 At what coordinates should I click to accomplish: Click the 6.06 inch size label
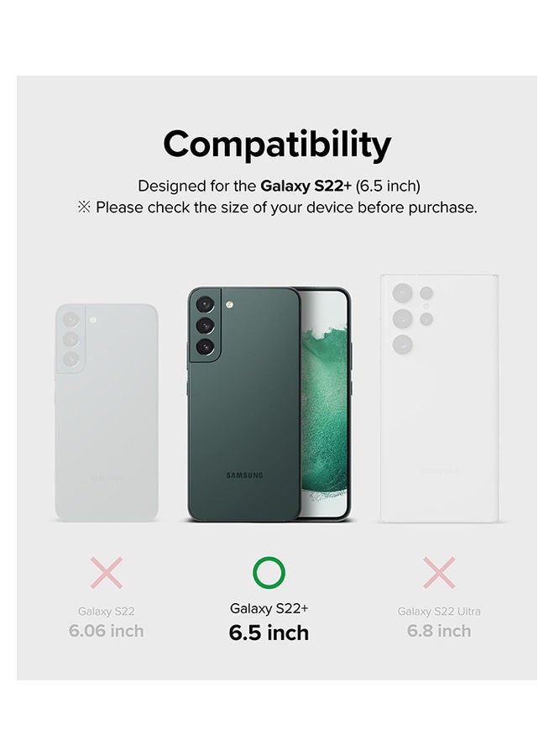coord(106,631)
